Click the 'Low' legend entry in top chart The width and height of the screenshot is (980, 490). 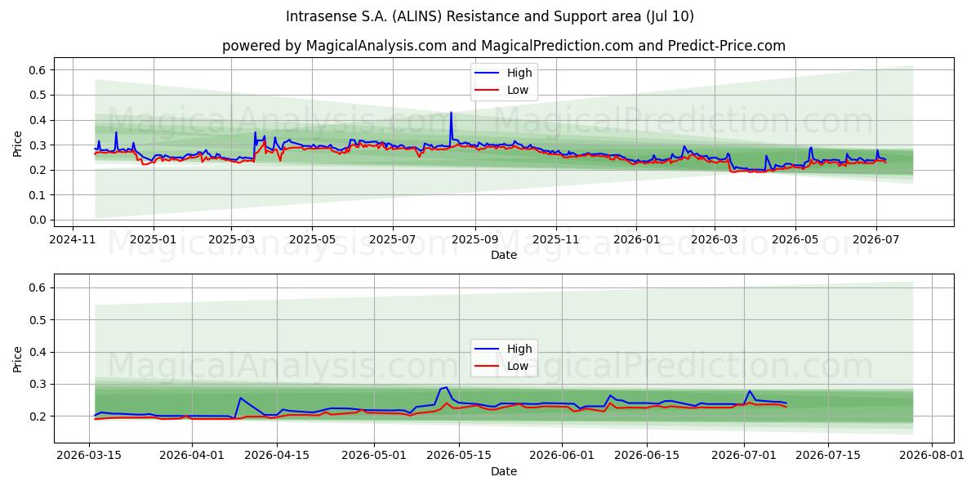[x=518, y=90]
